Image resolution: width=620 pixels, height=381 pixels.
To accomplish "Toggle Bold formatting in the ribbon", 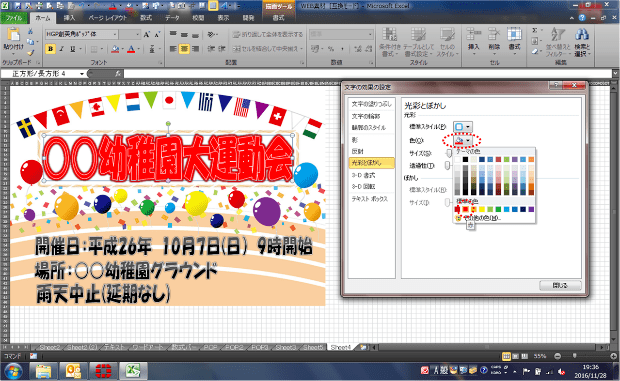I will [50, 49].
